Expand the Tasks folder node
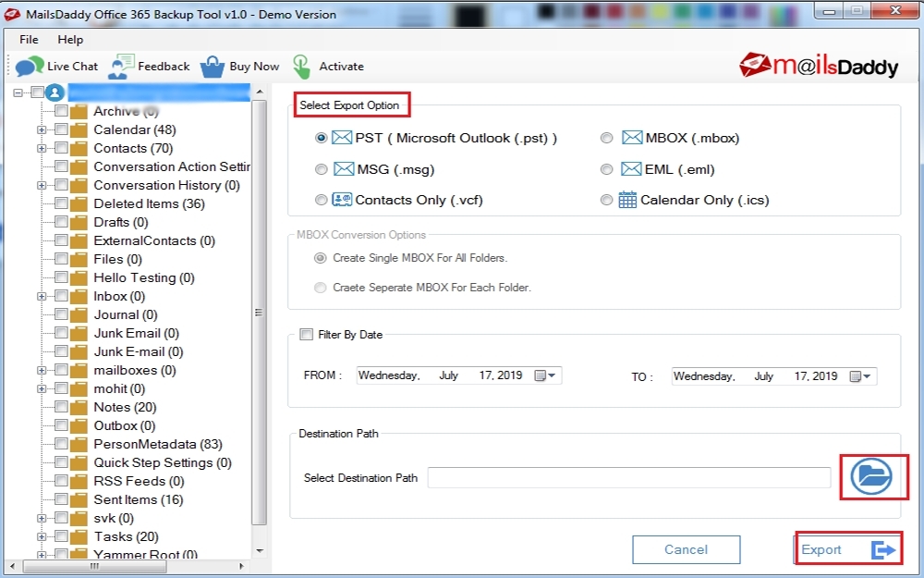Viewport: 924px width, 578px height. [42, 536]
